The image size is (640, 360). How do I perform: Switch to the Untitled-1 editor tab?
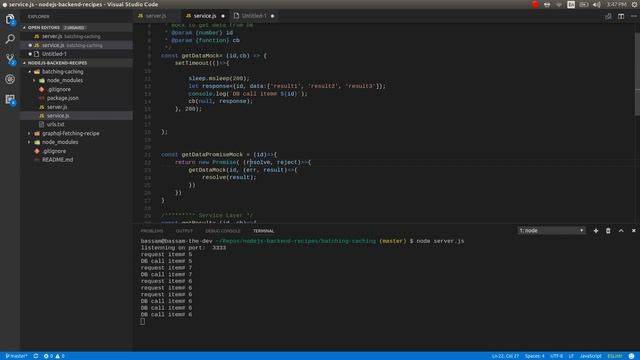254,16
